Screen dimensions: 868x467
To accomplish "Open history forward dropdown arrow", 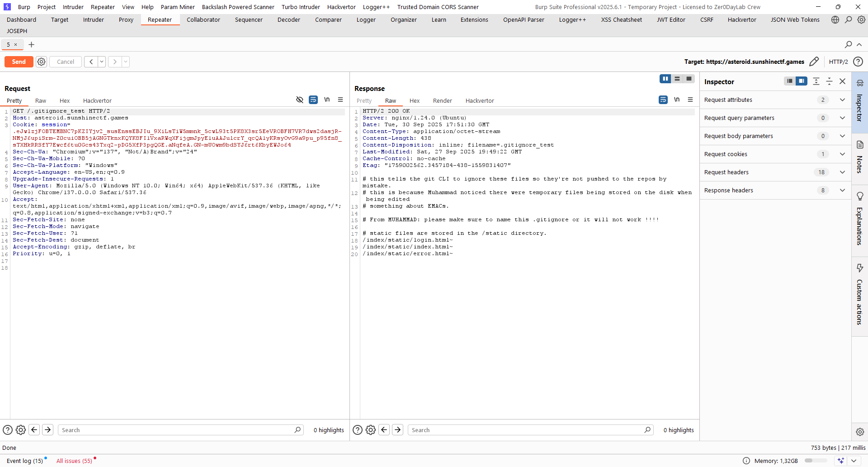I will [x=126, y=62].
